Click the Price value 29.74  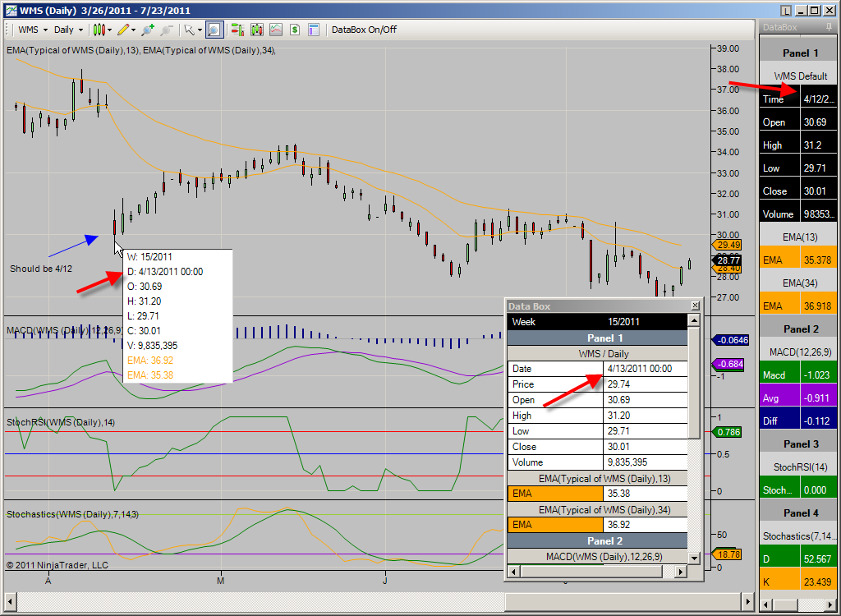point(646,384)
